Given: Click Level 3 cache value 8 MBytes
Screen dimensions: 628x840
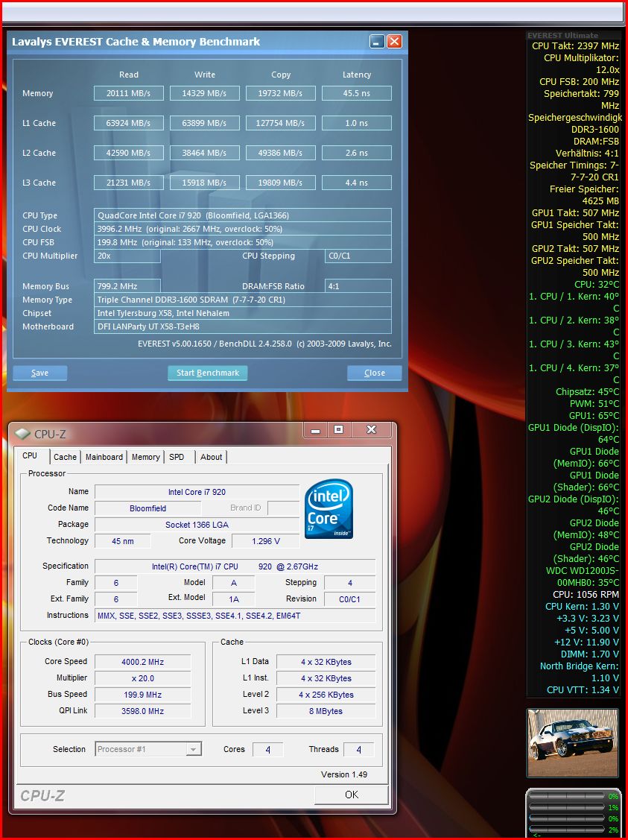Looking at the screenshot, I should (326, 711).
